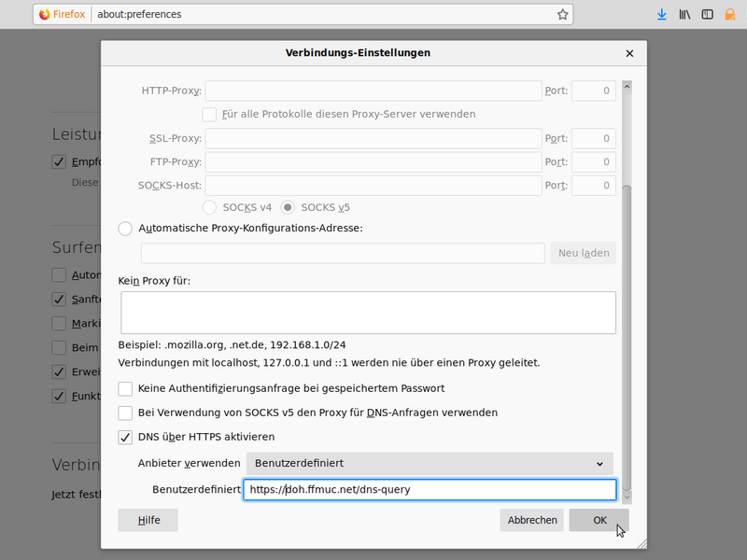Toggle the sidebar icon in toolbar

[x=708, y=14]
